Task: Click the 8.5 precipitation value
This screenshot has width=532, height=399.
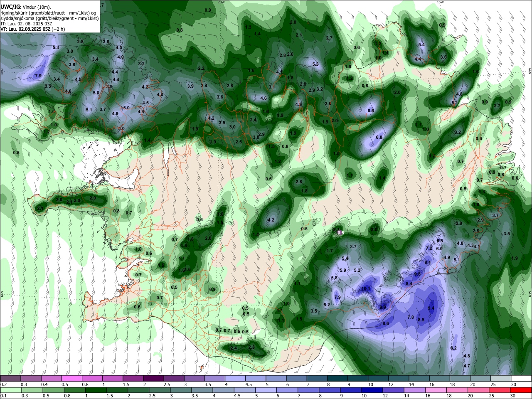Action: coord(421,320)
